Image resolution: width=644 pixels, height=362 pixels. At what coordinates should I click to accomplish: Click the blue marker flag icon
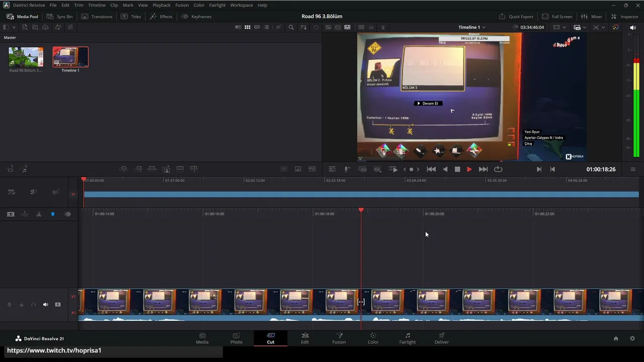coord(53,214)
